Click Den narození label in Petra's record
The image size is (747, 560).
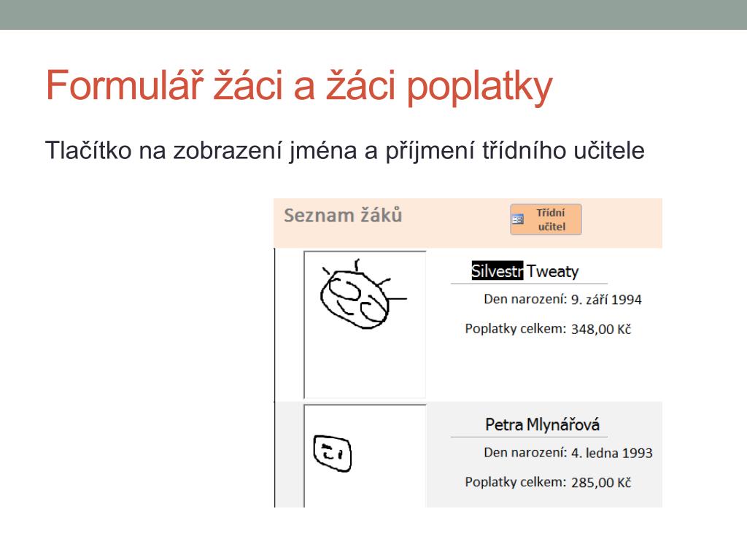pyautogui.click(x=525, y=452)
